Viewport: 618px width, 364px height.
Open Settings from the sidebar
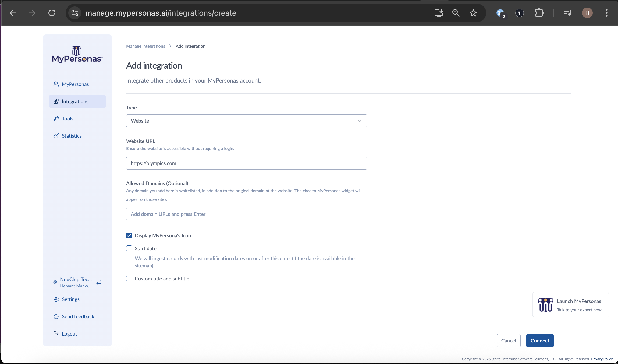(x=77, y=299)
